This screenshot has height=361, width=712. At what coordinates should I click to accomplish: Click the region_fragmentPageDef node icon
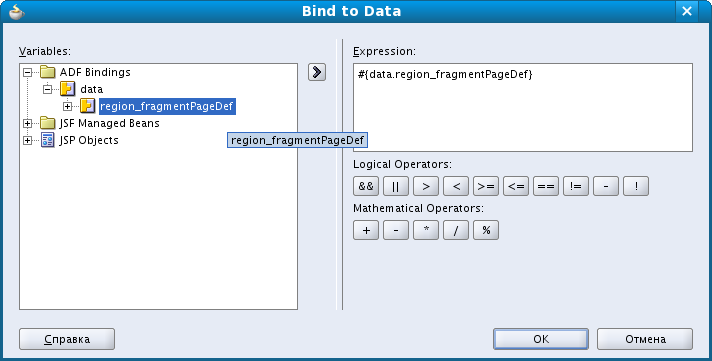pyautogui.click(x=87, y=106)
